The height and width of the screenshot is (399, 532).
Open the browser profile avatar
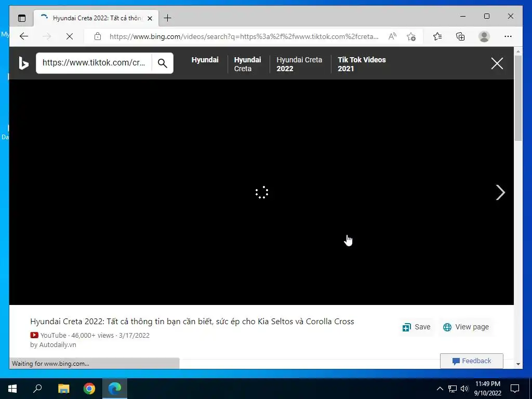[484, 36]
